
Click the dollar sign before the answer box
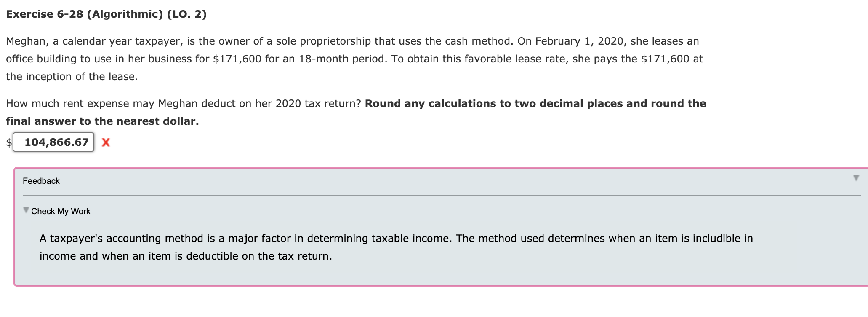[8, 142]
